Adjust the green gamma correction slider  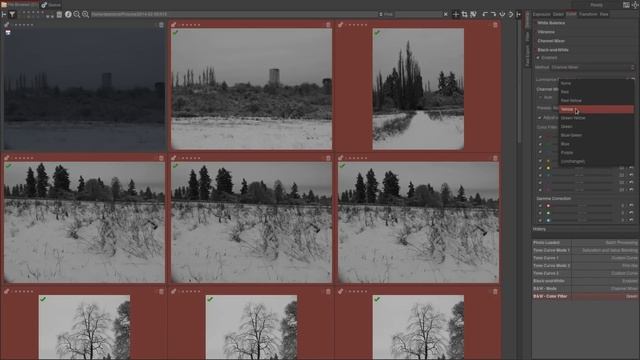tap(582, 213)
